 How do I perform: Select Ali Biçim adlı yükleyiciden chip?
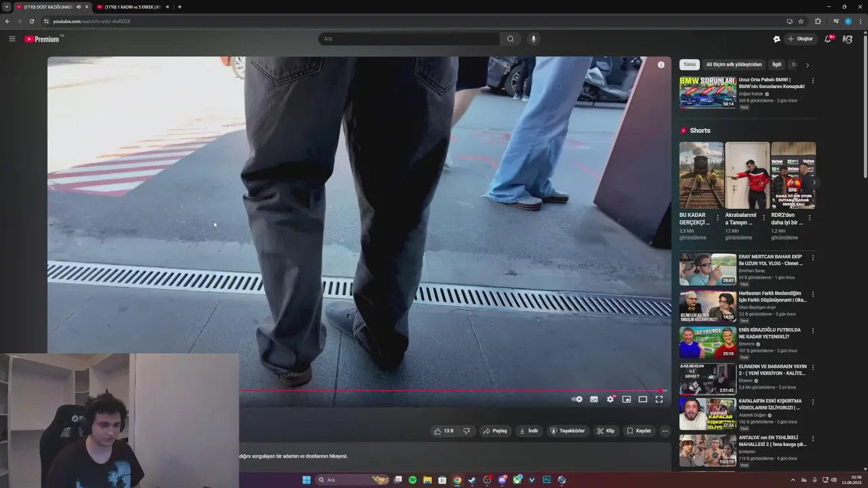tap(734, 64)
